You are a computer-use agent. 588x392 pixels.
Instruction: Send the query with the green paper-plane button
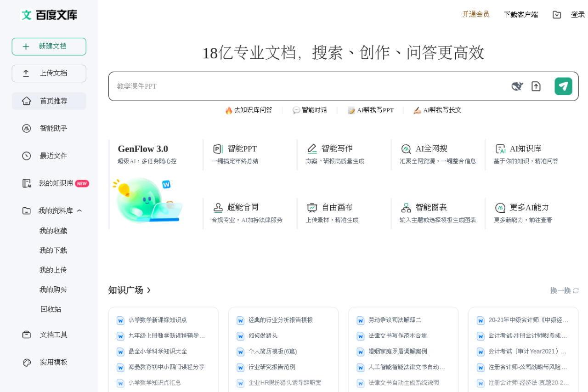tap(563, 86)
